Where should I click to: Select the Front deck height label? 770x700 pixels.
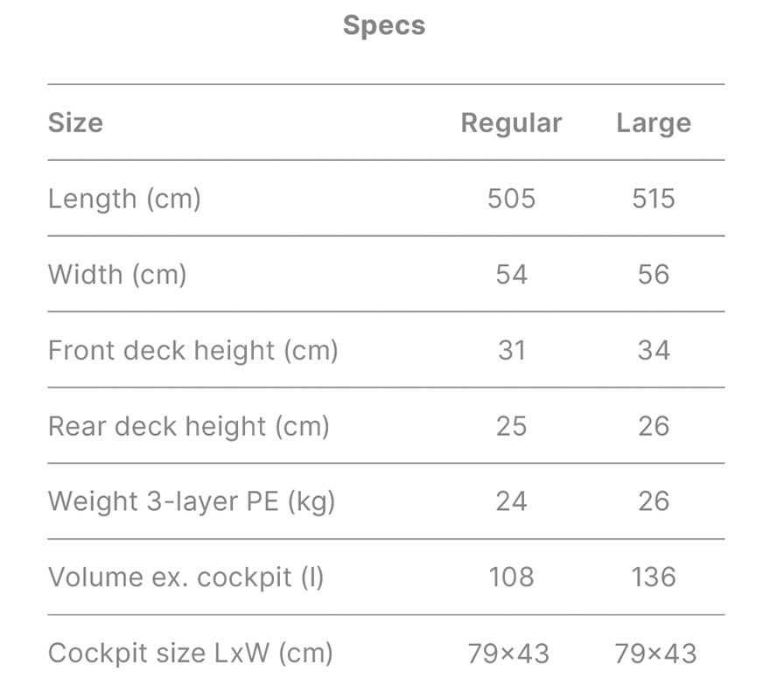click(x=192, y=350)
